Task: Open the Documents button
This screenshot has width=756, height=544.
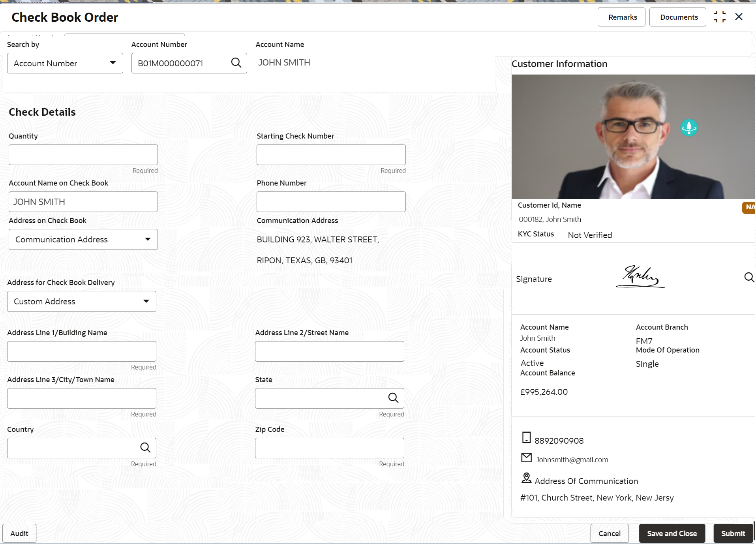Action: click(x=678, y=17)
